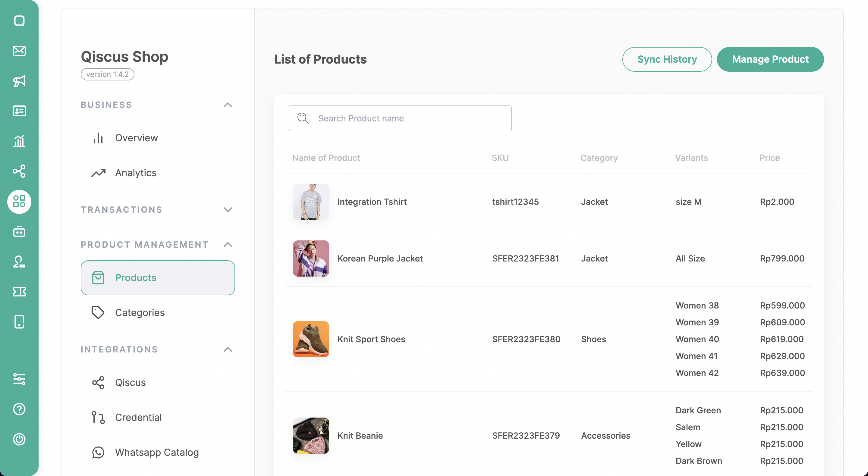Viewport: 868px width, 476px height.
Task: Collapse the Product Management section
Action: (x=228, y=245)
